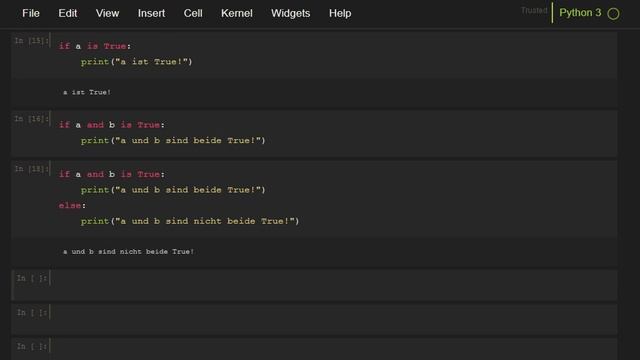Click the Trusted notebook indicator
640x360 pixels.
click(534, 11)
